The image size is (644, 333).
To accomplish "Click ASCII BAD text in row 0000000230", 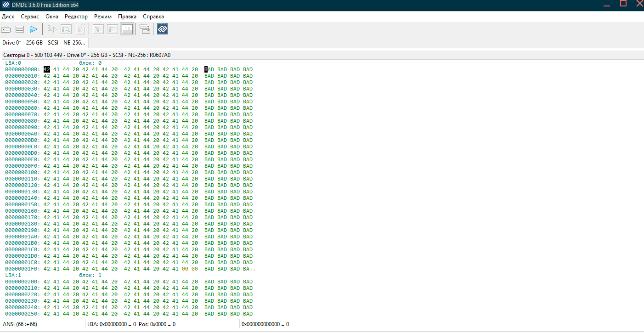I will [229, 301].
